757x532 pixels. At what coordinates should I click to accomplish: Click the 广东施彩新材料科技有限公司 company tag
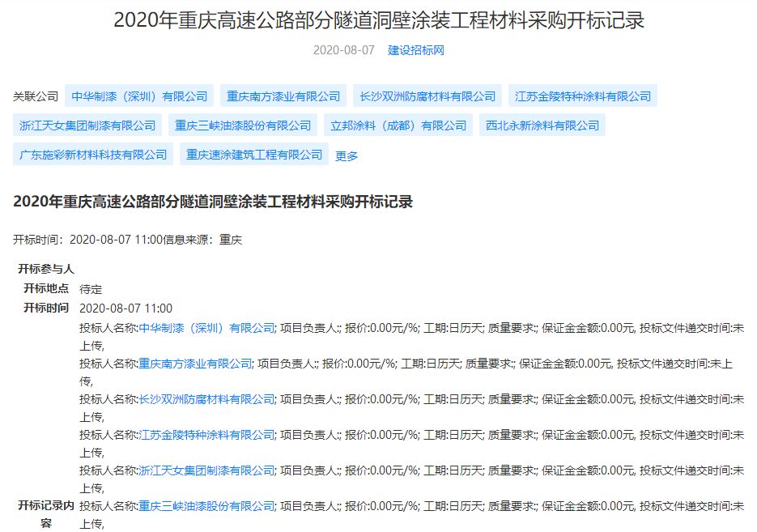(93, 155)
